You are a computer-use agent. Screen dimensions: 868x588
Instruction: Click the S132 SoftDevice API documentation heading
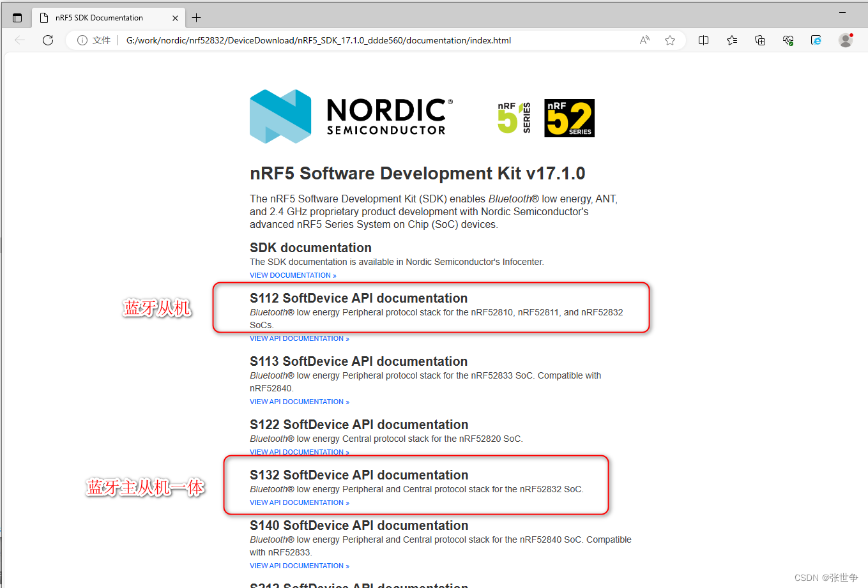point(359,475)
